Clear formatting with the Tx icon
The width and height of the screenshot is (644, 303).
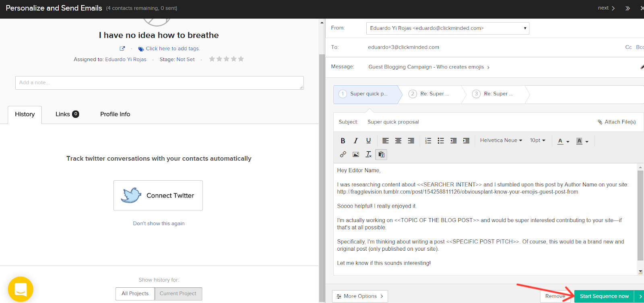coord(368,155)
